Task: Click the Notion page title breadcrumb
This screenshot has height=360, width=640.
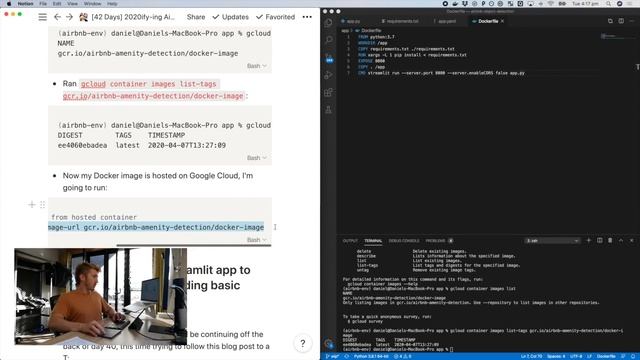Action: click(127, 17)
